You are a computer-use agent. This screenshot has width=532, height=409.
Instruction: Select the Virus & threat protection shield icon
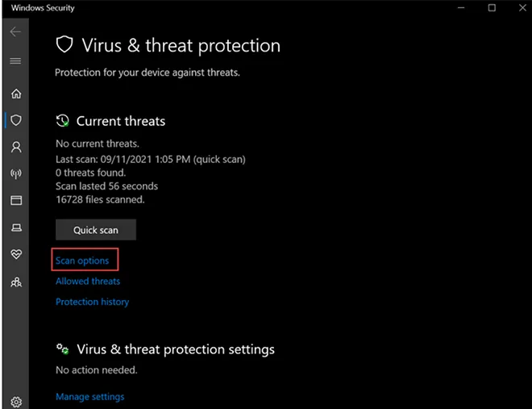click(16, 120)
